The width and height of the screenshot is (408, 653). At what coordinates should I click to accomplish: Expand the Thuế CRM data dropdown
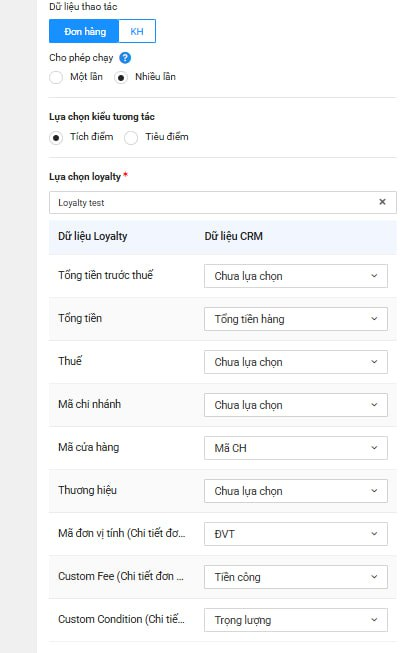(x=296, y=362)
